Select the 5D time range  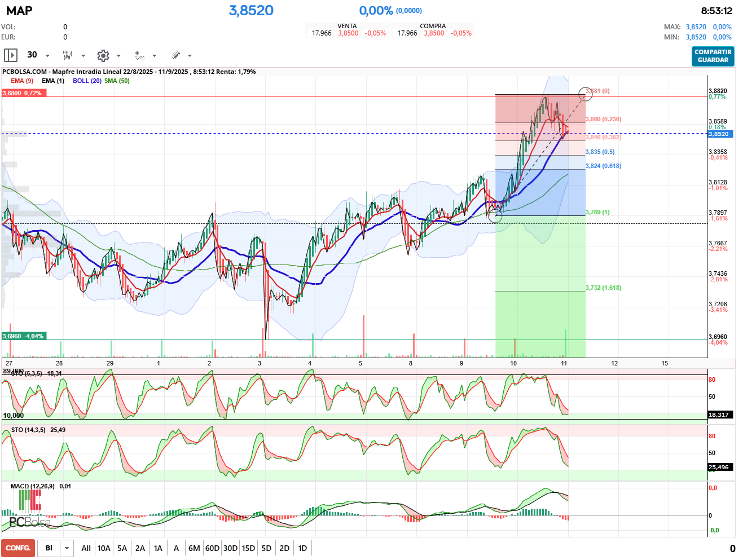coord(266,548)
